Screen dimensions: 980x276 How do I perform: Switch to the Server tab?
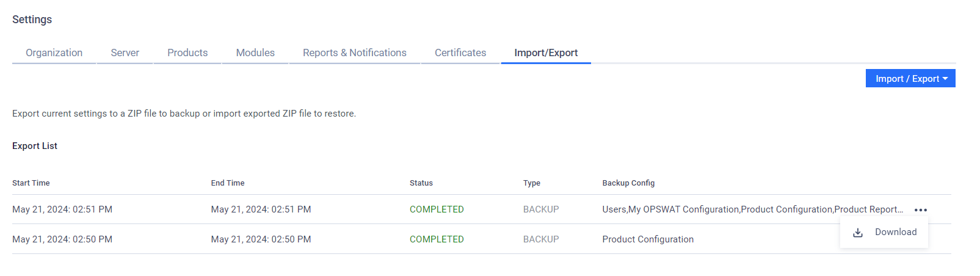[x=125, y=53]
